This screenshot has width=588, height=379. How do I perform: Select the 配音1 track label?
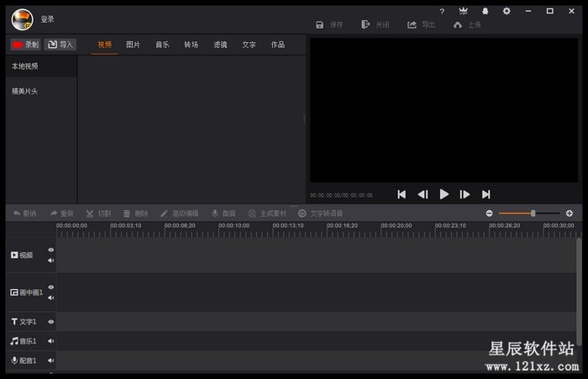click(x=24, y=361)
